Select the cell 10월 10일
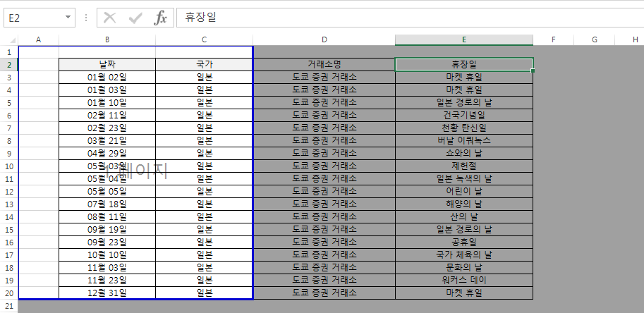 pyautogui.click(x=107, y=254)
